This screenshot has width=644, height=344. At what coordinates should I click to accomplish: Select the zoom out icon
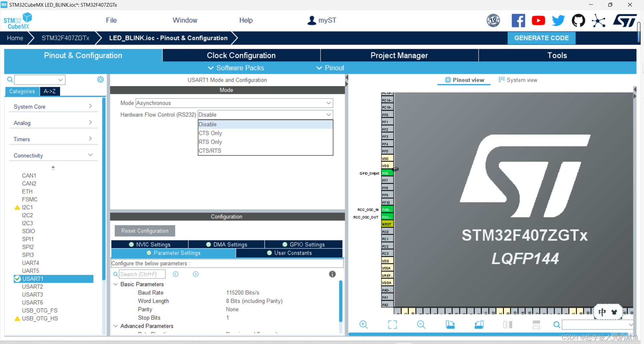421,324
